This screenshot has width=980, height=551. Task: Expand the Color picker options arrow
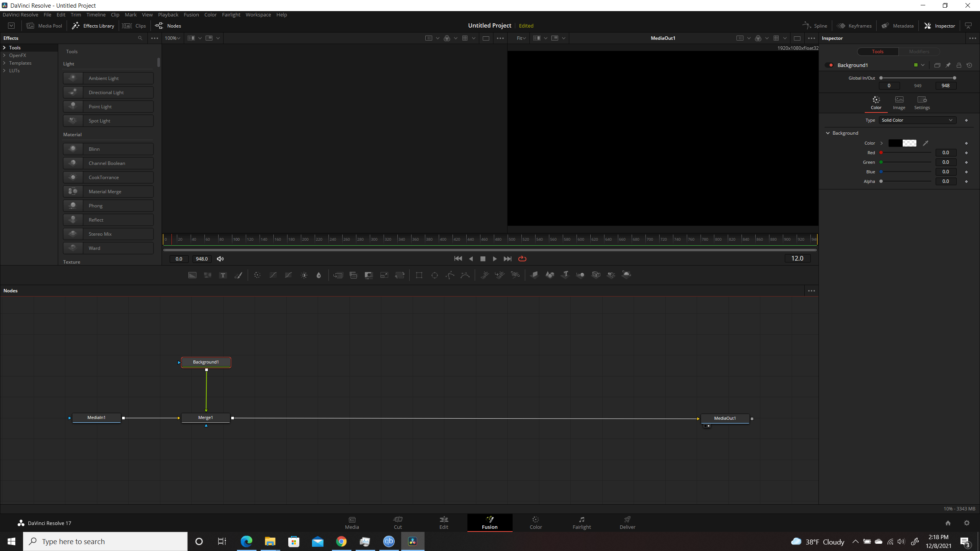coord(882,143)
